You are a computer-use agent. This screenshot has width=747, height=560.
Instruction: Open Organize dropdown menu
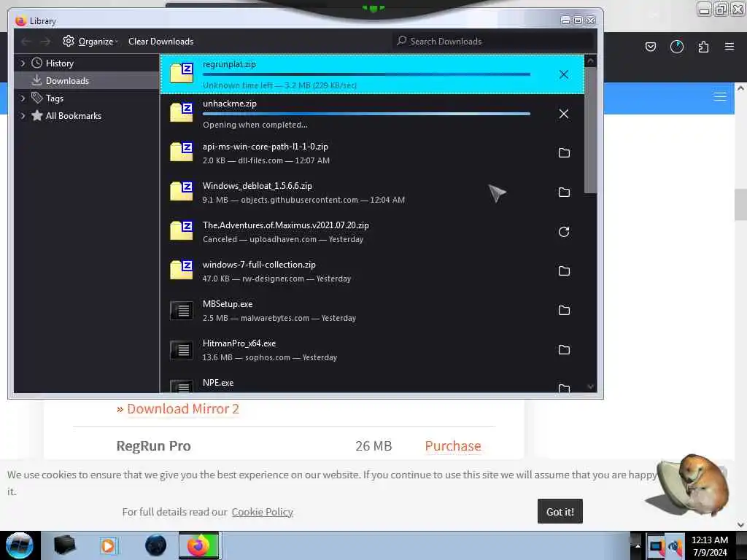[x=90, y=42]
